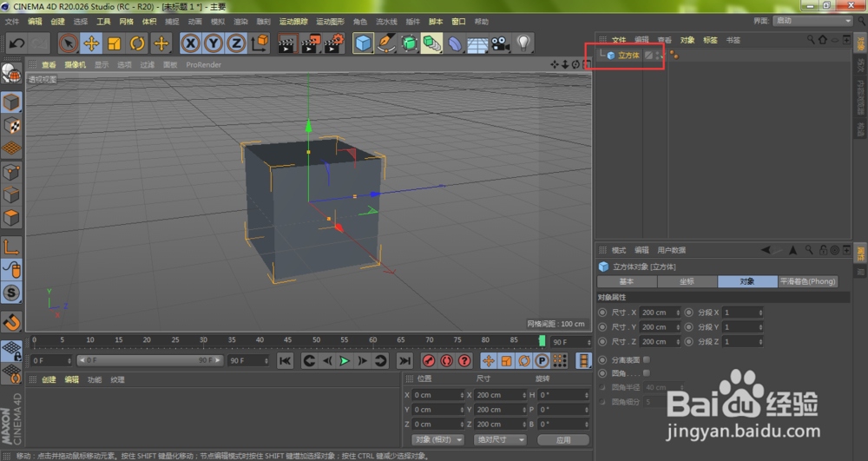Click the 应用 apply button
868x461 pixels.
pos(563,440)
